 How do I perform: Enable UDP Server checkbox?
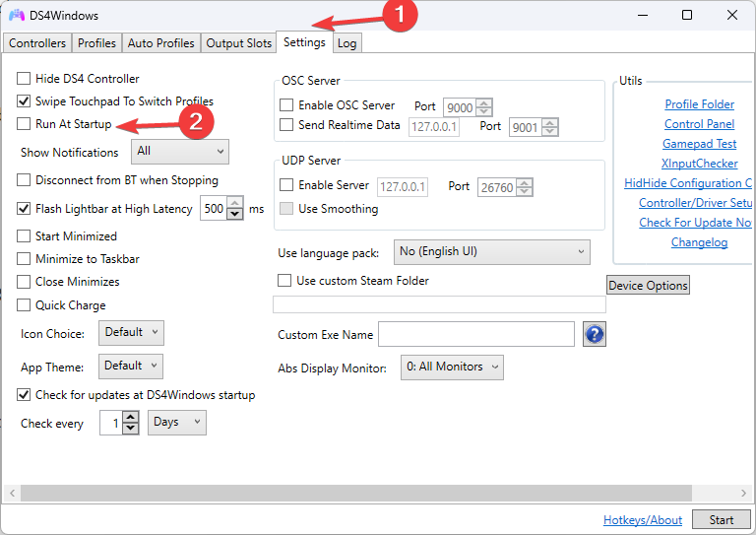tap(286, 185)
